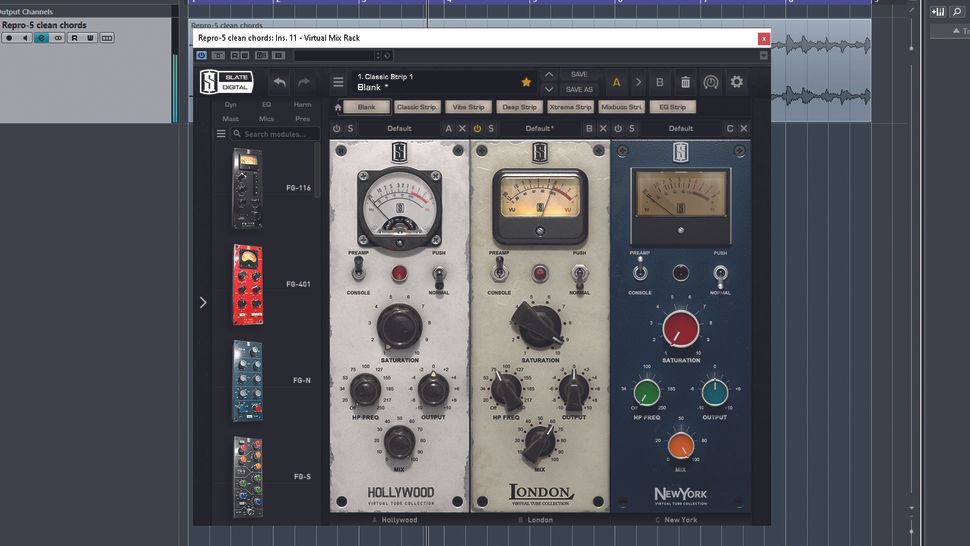Select the Xtreme Strip preset tab

pos(570,107)
